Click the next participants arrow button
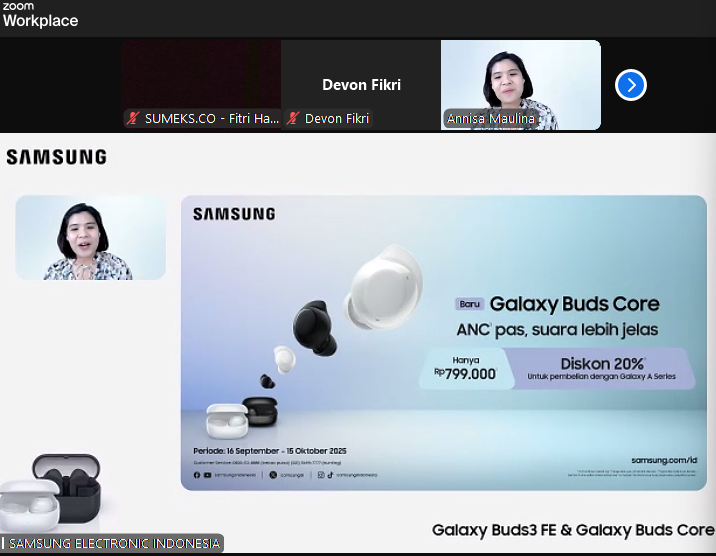Image resolution: width=716 pixels, height=556 pixels. (x=630, y=85)
